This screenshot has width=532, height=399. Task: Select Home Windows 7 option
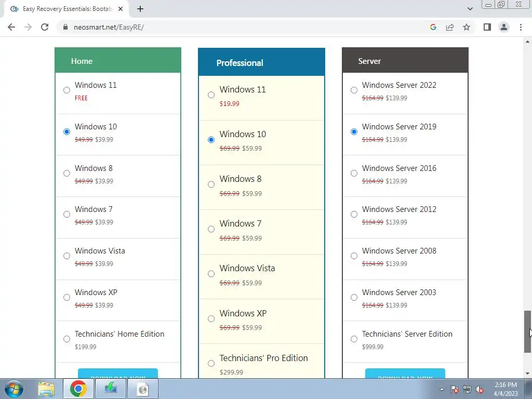point(66,215)
